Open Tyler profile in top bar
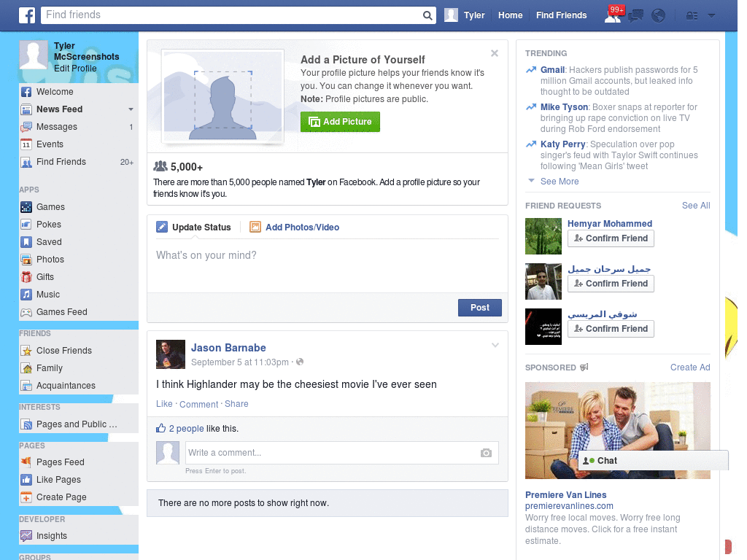This screenshot has height=560, width=747. click(465, 15)
